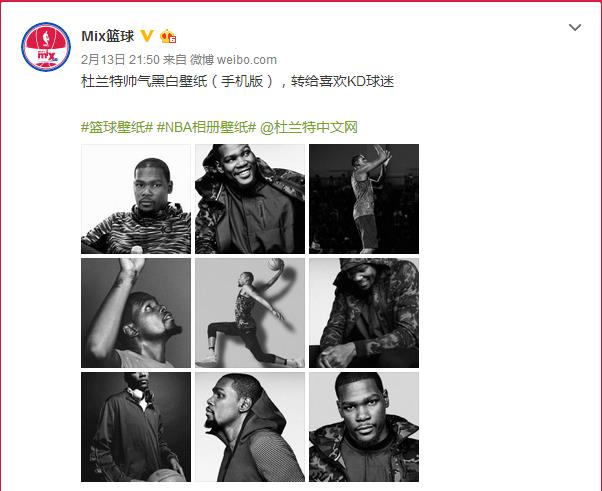This screenshot has height=491, width=602.
Task: Expand the post options chevron menu
Action: click(x=574, y=27)
